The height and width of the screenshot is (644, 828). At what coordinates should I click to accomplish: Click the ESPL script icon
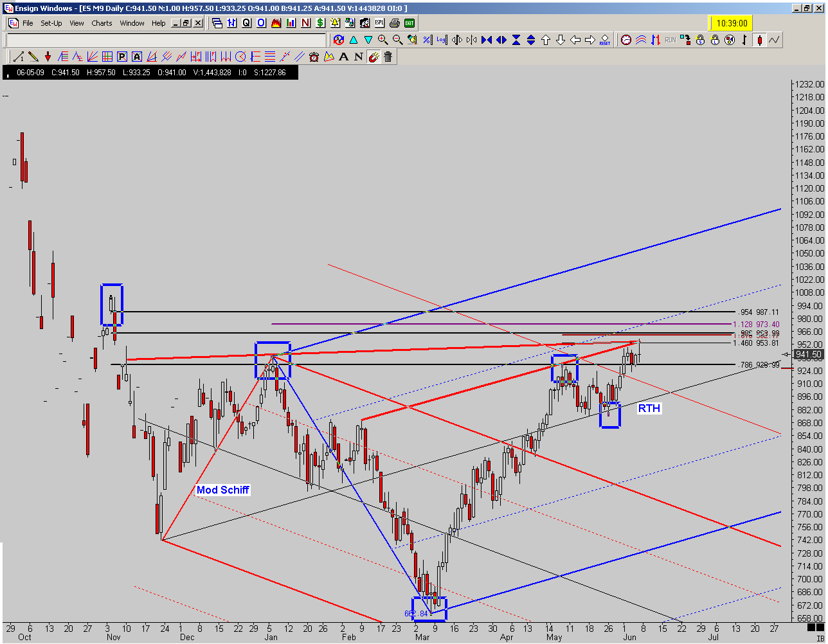[x=380, y=22]
